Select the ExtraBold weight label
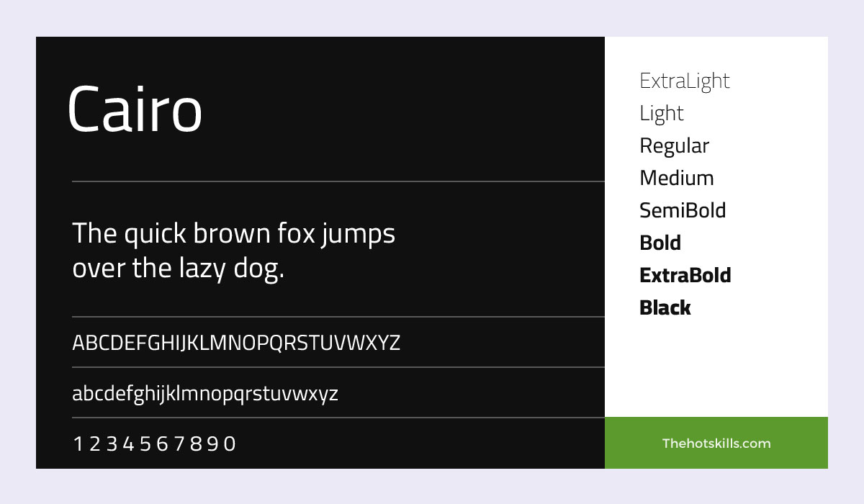 [x=685, y=275]
